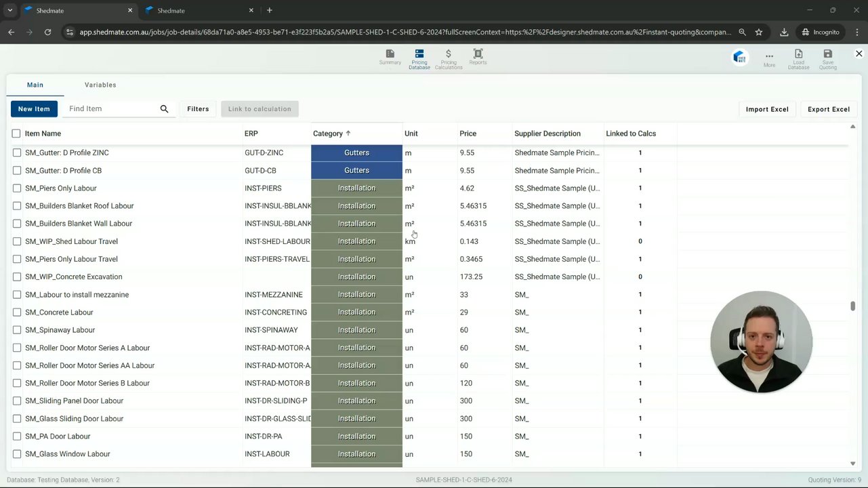
Task: View site information icon in address bar
Action: [68, 32]
